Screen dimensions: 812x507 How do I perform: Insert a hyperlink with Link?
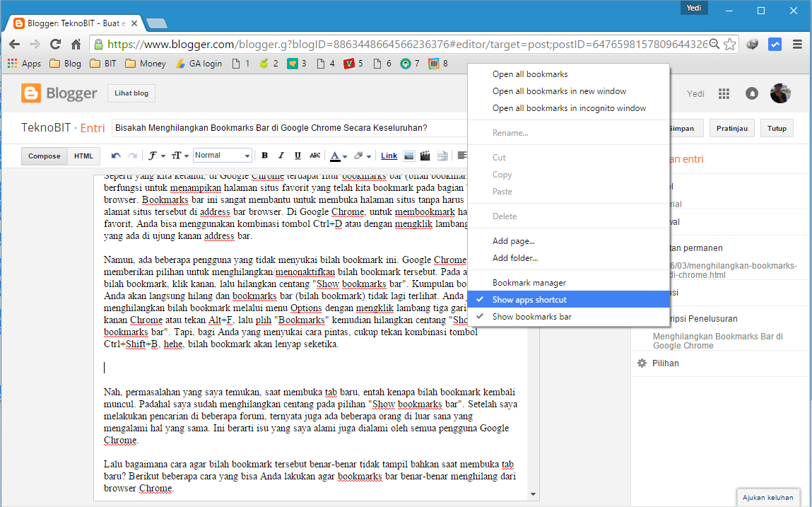point(389,156)
